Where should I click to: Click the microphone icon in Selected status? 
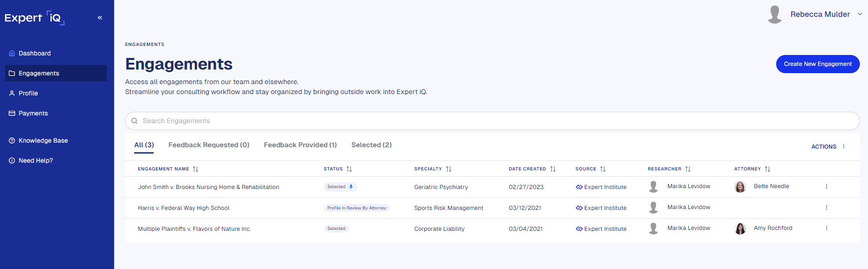[351, 187]
